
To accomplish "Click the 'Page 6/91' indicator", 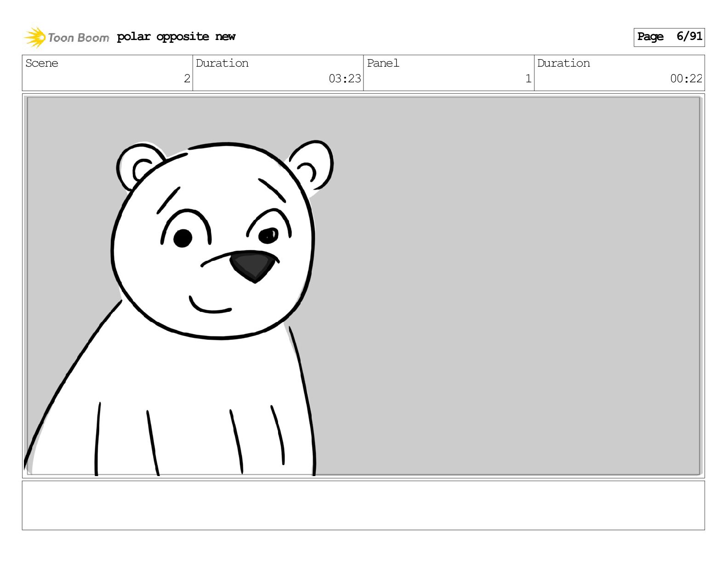I will coord(669,37).
